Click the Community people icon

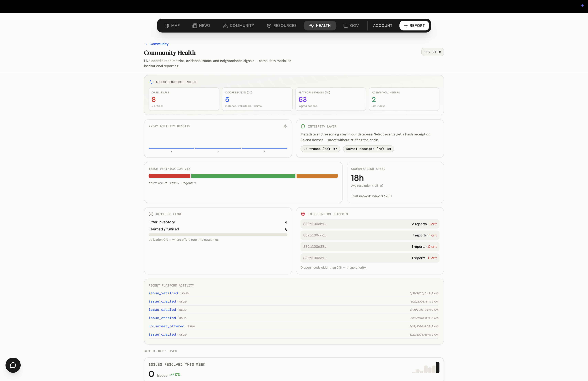tap(225, 25)
